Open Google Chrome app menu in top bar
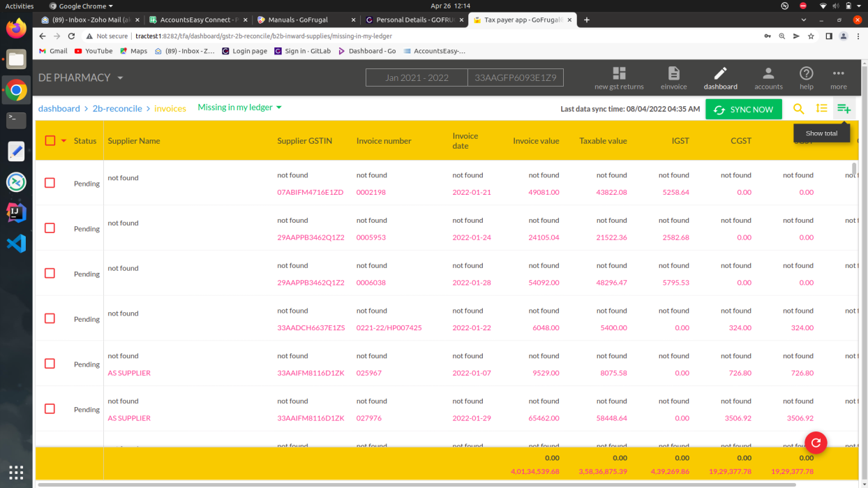Viewport: 868px width, 488px height. 81,6
